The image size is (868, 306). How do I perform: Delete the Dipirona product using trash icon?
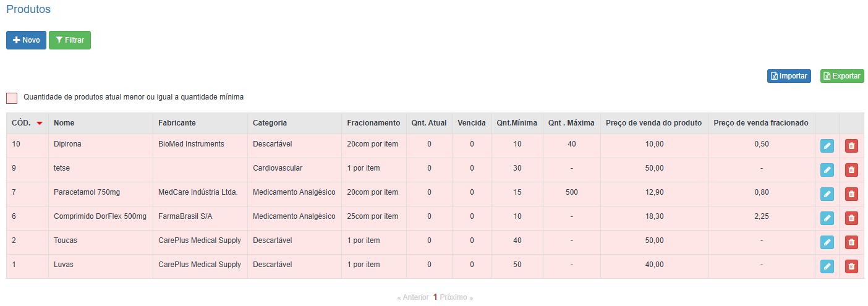click(x=851, y=146)
